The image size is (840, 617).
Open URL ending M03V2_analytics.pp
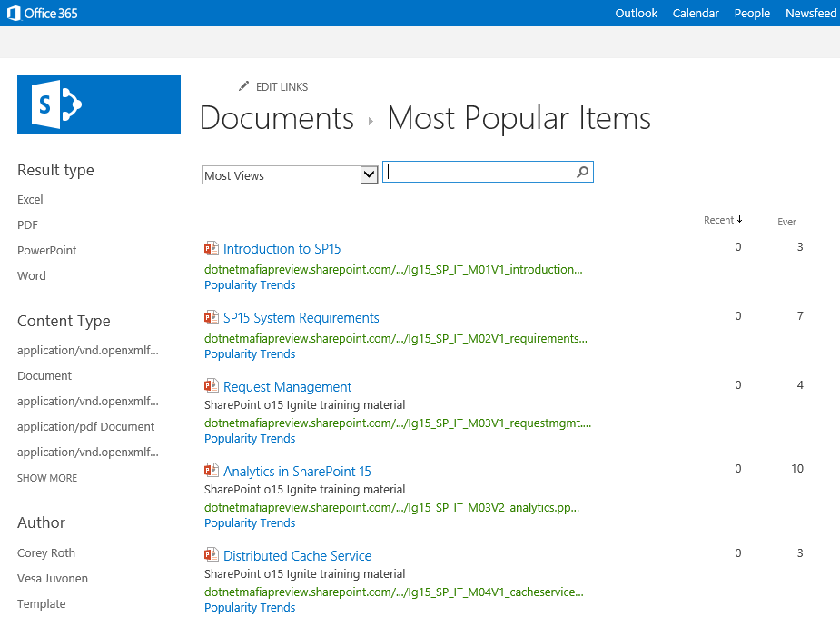coord(392,508)
